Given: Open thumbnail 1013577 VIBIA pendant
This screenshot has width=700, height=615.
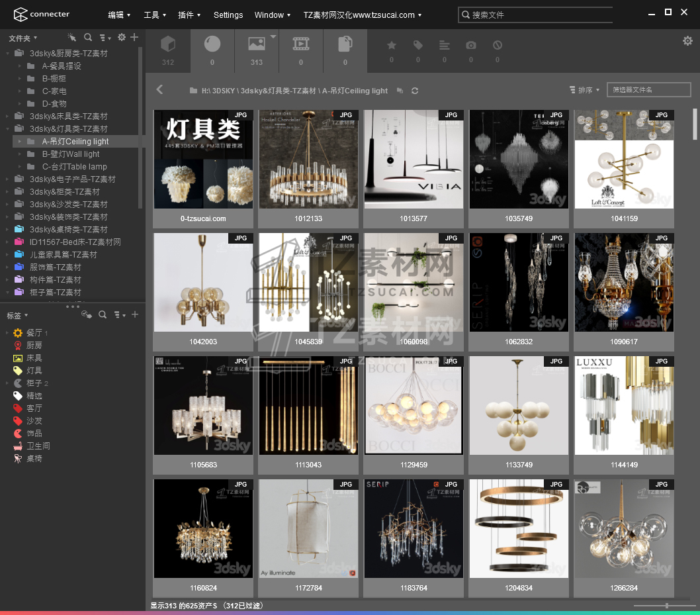Looking at the screenshot, I should 414,160.
